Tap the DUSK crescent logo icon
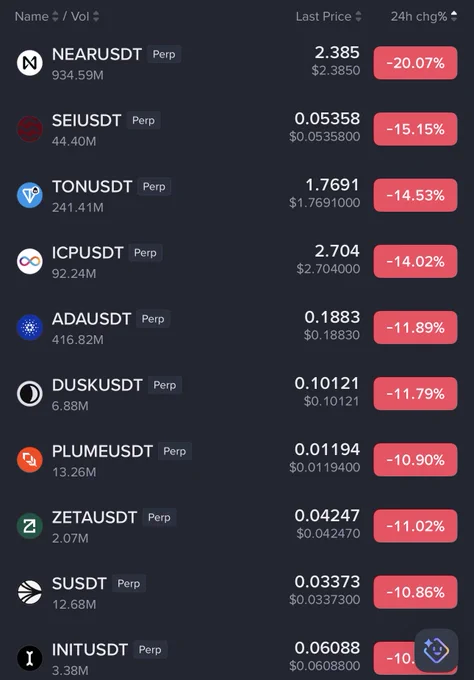Image resolution: width=474 pixels, height=680 pixels. pos(29,393)
